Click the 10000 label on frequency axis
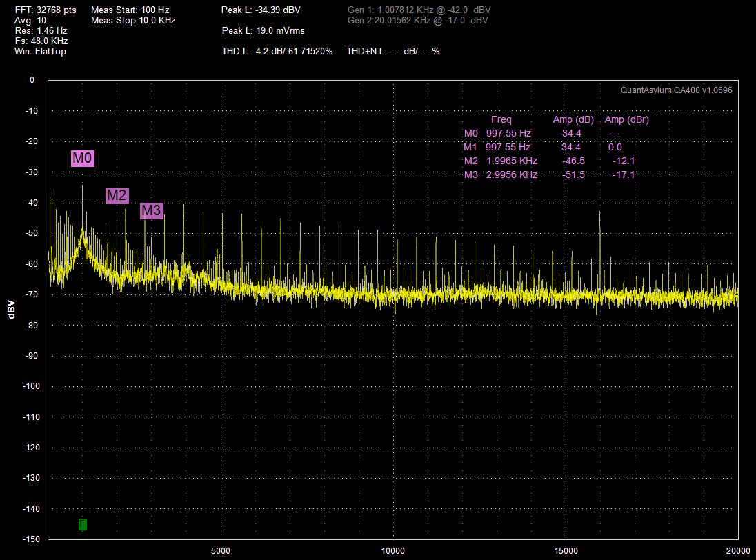 (393, 551)
